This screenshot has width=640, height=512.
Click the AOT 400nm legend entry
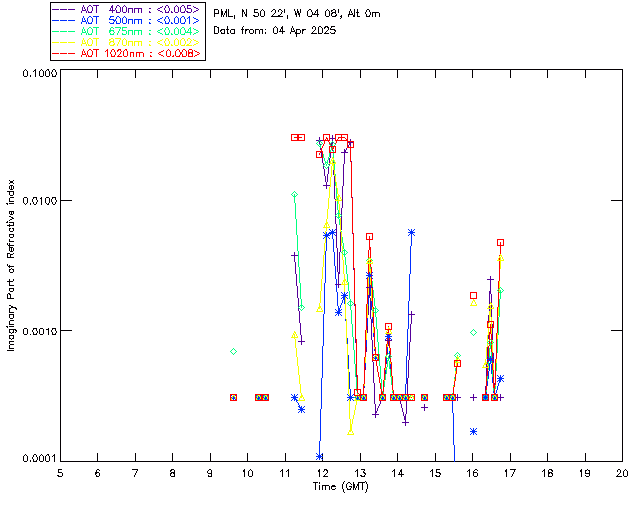pyautogui.click(x=127, y=9)
